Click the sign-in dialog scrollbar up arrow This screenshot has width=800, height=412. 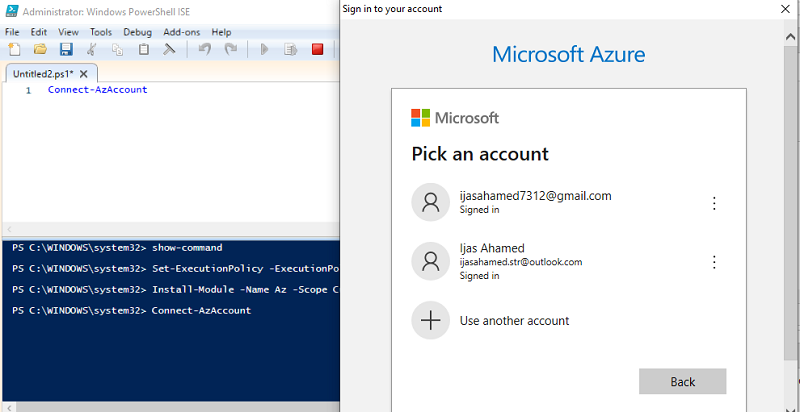pyautogui.click(x=791, y=37)
